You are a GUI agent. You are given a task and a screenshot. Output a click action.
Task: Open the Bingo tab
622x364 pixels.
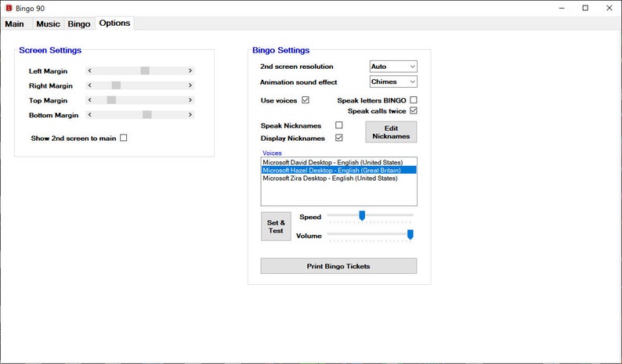79,23
